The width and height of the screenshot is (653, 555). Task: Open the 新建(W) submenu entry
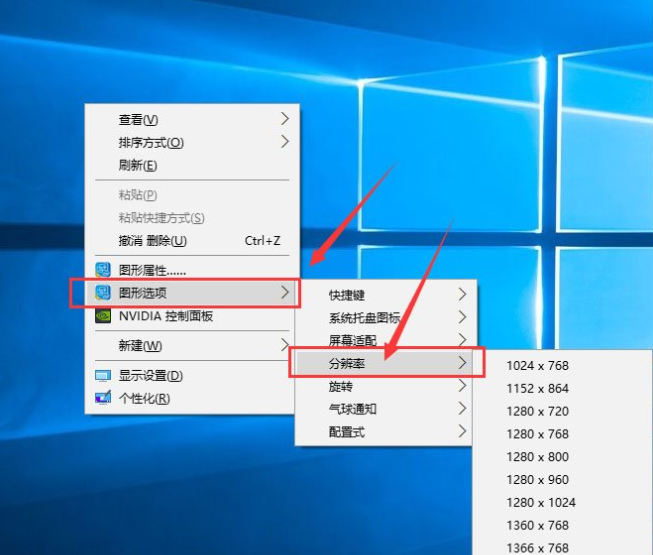(192, 345)
